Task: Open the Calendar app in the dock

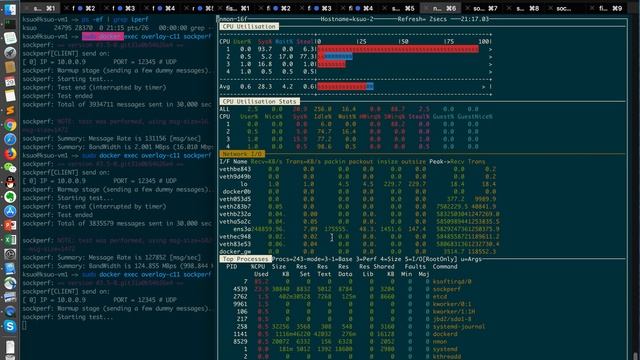Action: point(10,81)
